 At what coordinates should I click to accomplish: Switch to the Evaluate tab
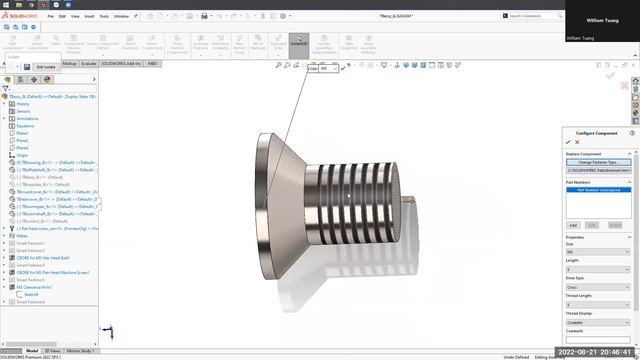pyautogui.click(x=89, y=64)
